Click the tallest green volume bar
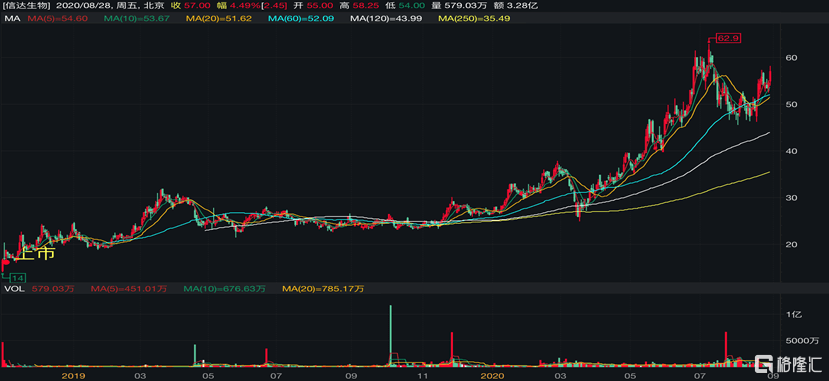Viewport: 829px width, 381px height. pos(391,336)
